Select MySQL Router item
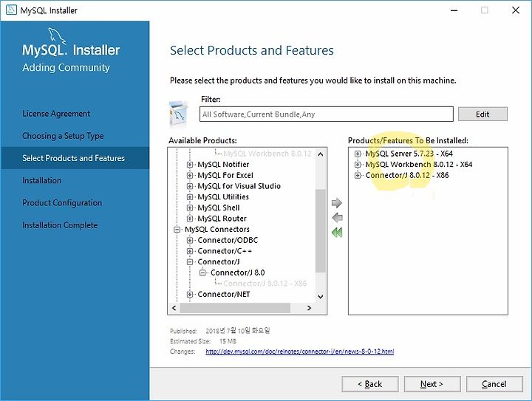Screen dimensions: 532x401 [x=222, y=219]
